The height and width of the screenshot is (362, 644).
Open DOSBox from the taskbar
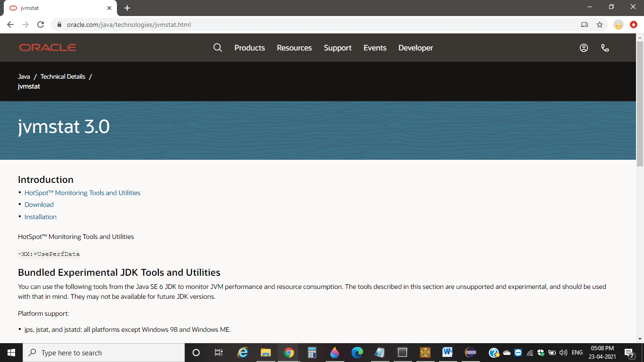pos(425,353)
